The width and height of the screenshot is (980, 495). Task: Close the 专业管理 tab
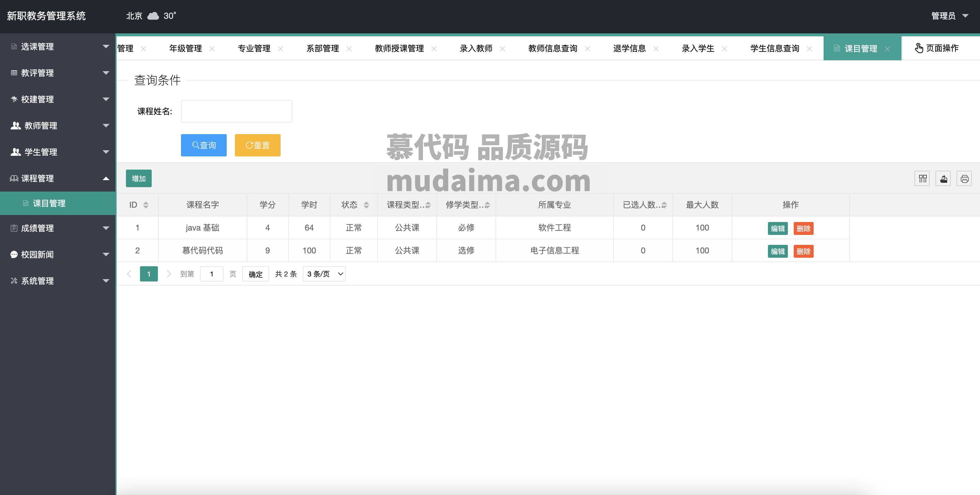280,49
